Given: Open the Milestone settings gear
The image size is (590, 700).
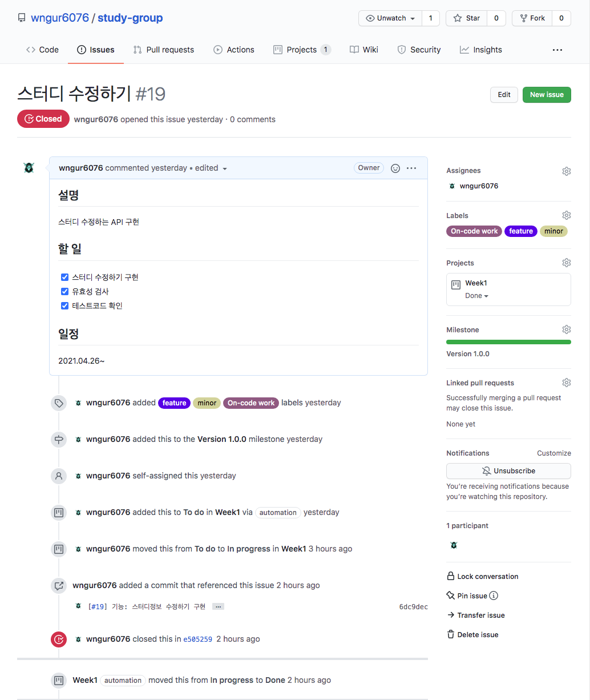Looking at the screenshot, I should [566, 329].
